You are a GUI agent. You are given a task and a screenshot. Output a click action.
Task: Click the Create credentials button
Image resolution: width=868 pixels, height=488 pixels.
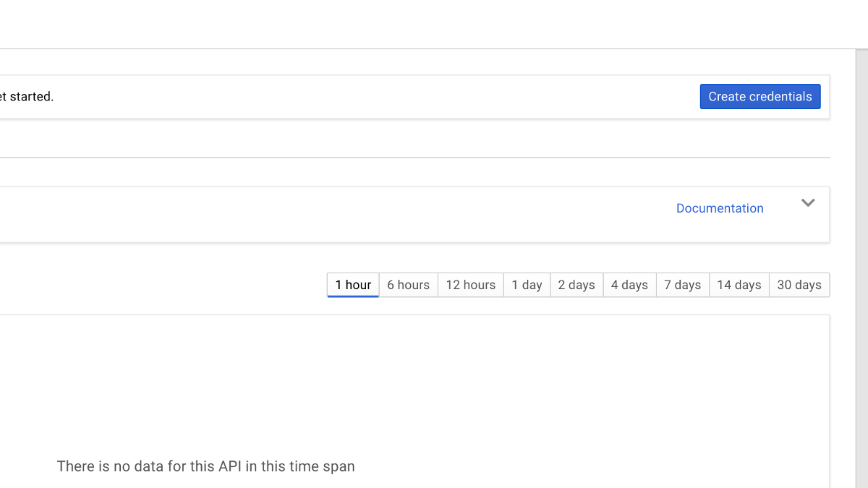759,96
